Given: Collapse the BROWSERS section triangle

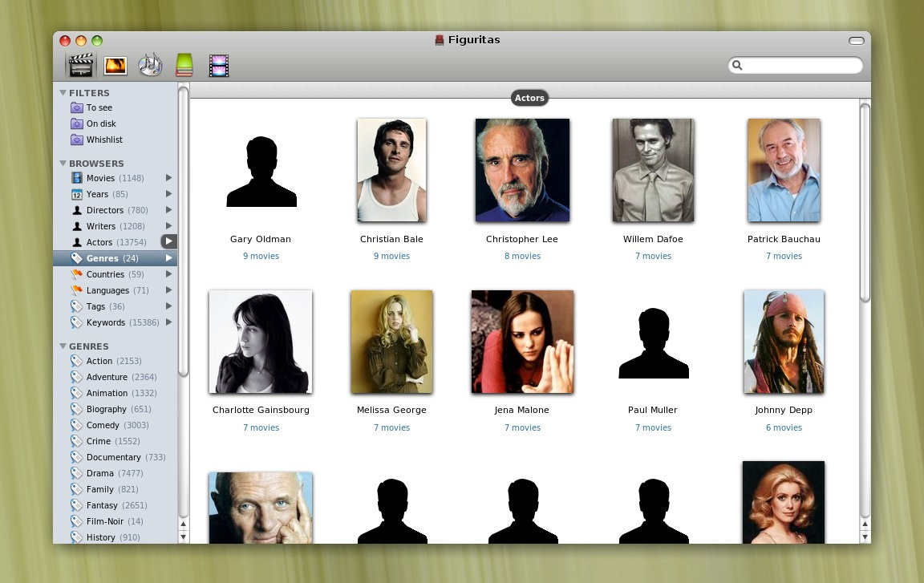Looking at the screenshot, I should point(63,163).
